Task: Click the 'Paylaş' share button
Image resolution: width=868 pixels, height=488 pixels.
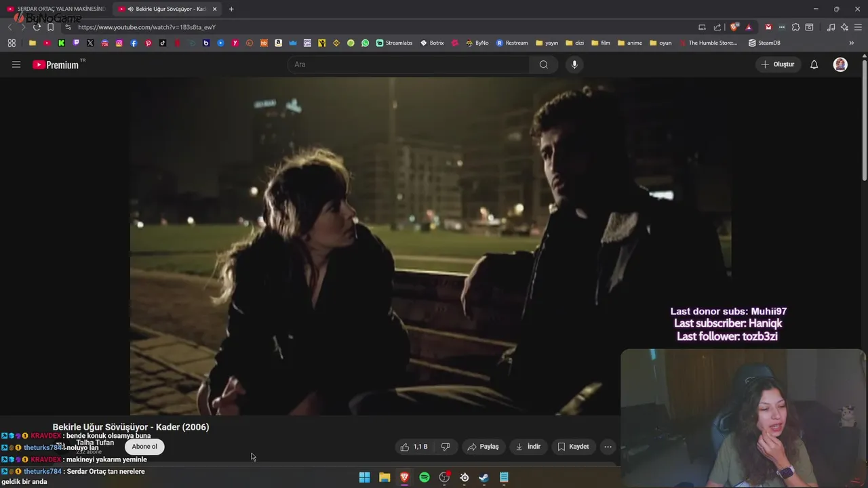Action: point(483,447)
